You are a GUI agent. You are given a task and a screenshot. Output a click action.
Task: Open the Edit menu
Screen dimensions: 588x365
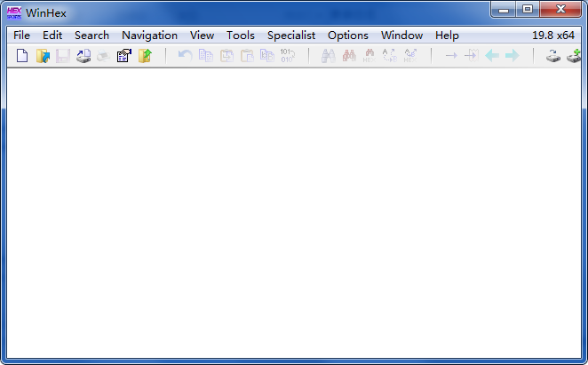tap(52, 36)
